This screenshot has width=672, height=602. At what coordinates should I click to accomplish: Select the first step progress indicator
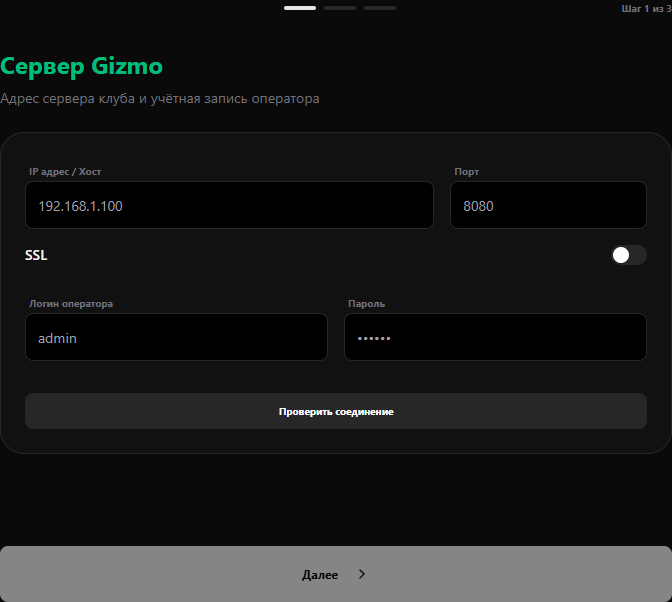(300, 8)
